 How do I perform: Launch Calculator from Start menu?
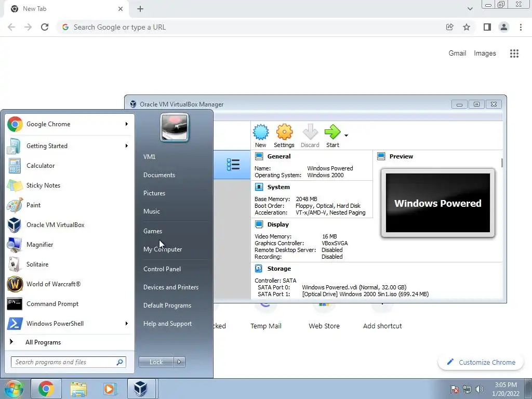(x=70, y=166)
